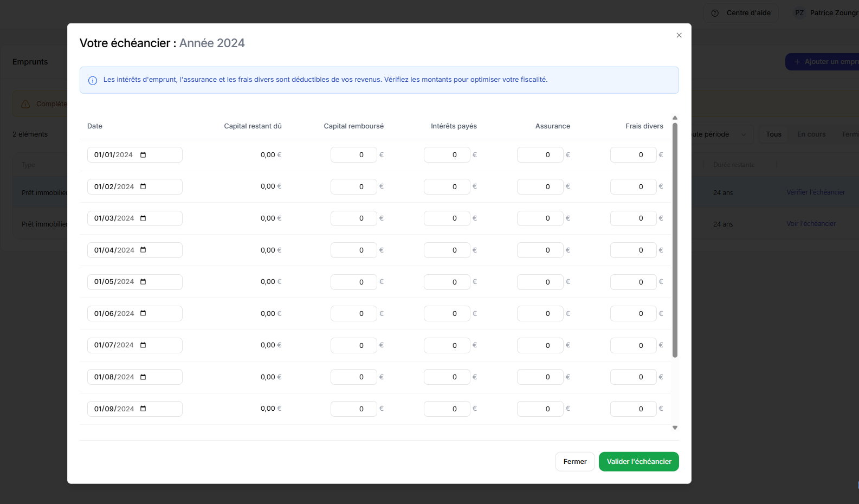Click the Intérêts payés column header
The width and height of the screenshot is (859, 504).
[454, 126]
